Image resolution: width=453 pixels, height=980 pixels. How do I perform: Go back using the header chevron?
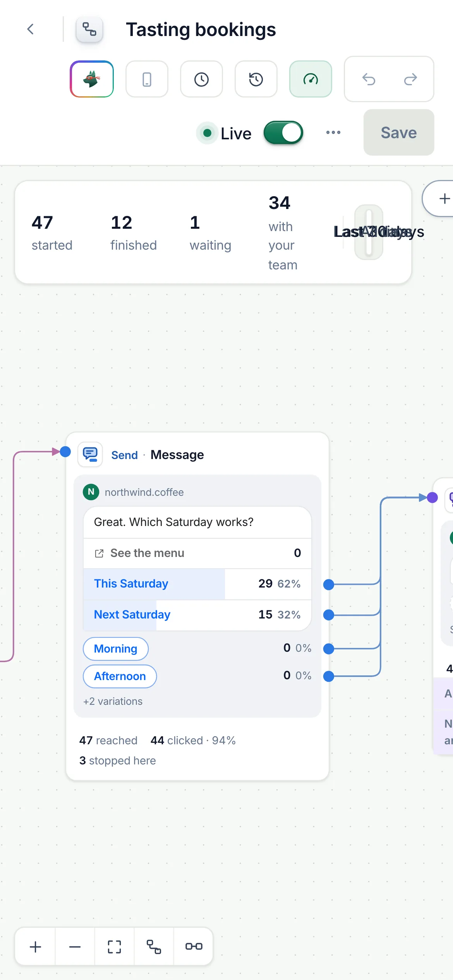point(31,29)
